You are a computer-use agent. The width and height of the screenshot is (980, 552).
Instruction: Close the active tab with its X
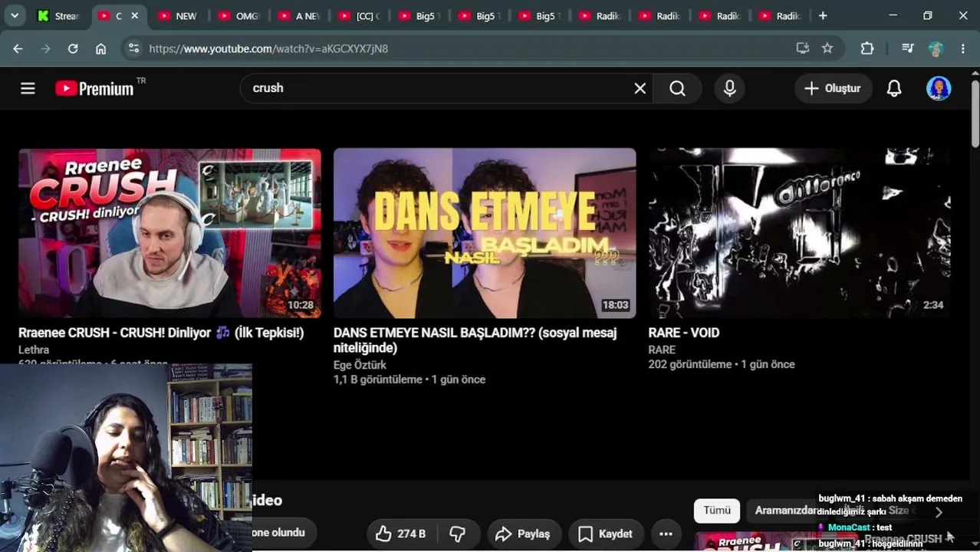(x=135, y=15)
